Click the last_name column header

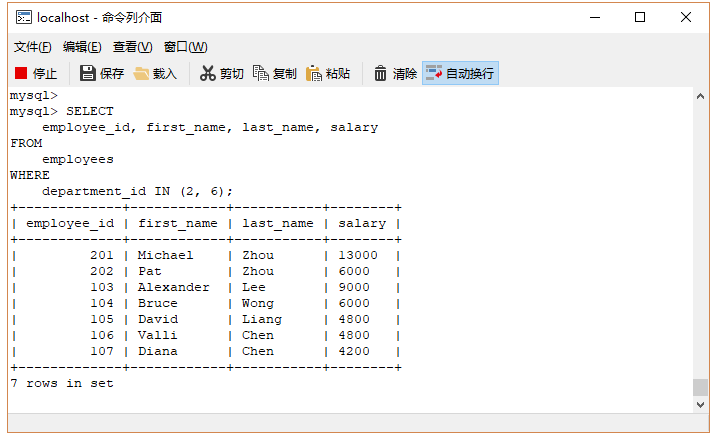[278, 224]
